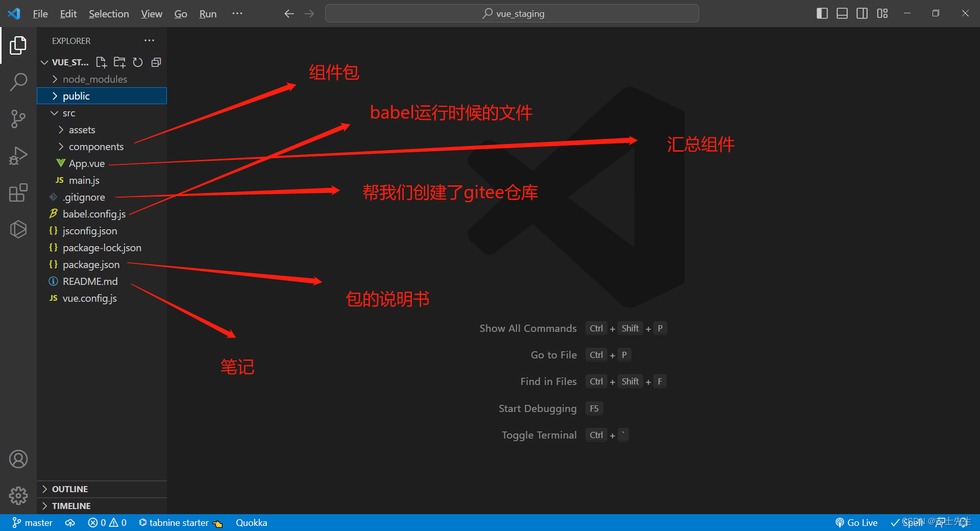
Task: Expand the components folder
Action: [102, 147]
